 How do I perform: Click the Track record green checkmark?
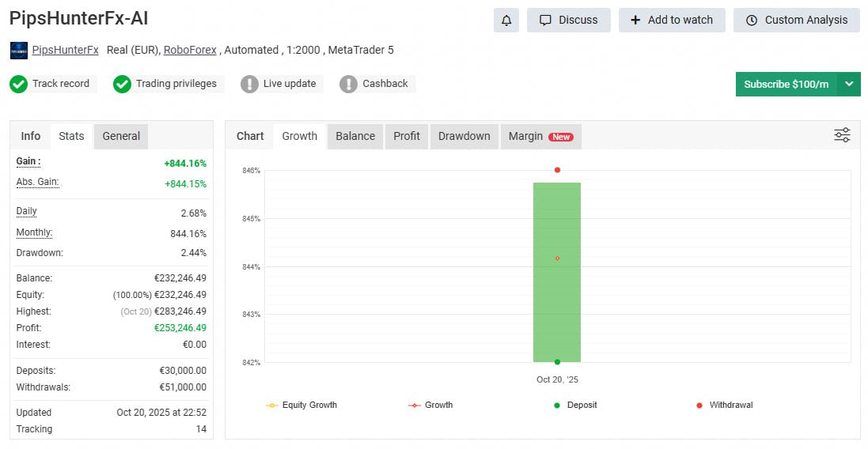point(18,84)
